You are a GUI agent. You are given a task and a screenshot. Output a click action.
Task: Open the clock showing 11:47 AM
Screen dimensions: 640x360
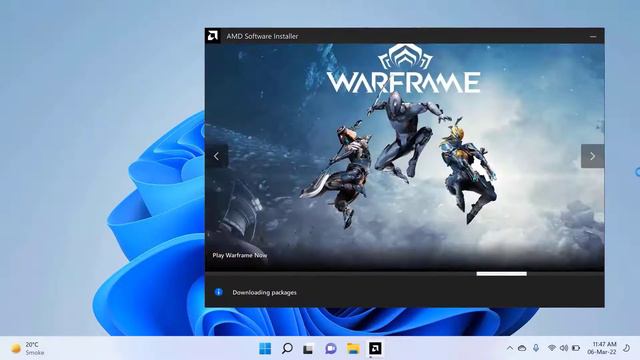pyautogui.click(x=602, y=348)
